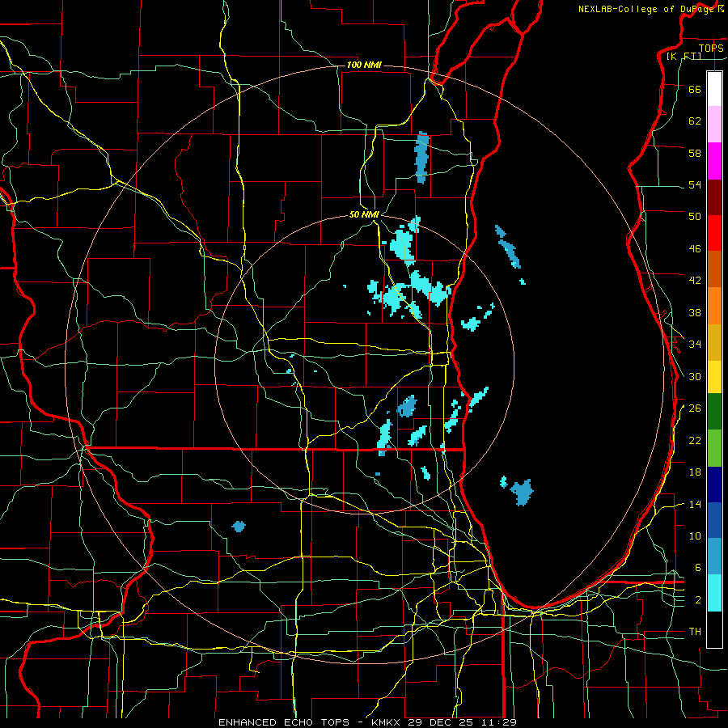Image resolution: width=728 pixels, height=728 pixels.
Task: Click the bright orange legend swatch near 38
Action: (x=714, y=306)
